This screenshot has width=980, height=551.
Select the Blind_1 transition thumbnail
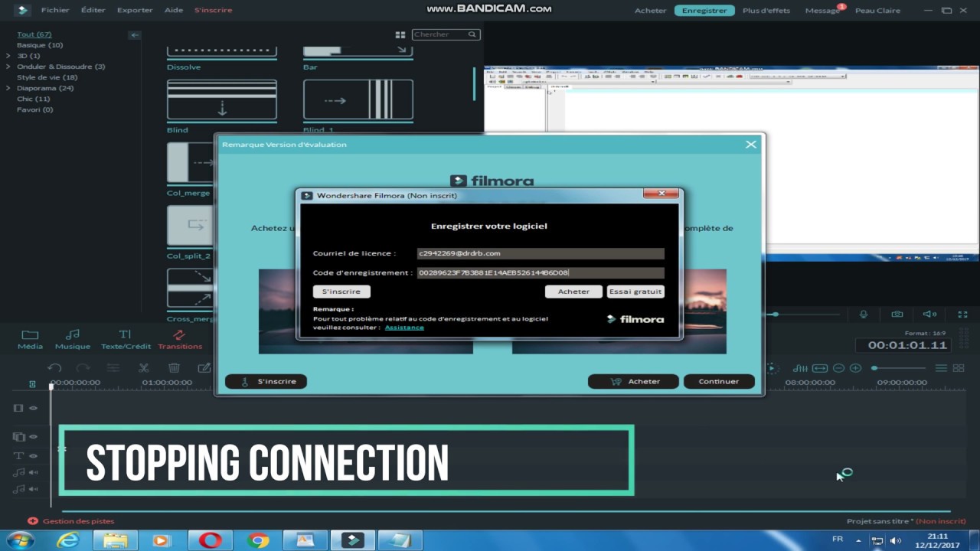pos(358,99)
